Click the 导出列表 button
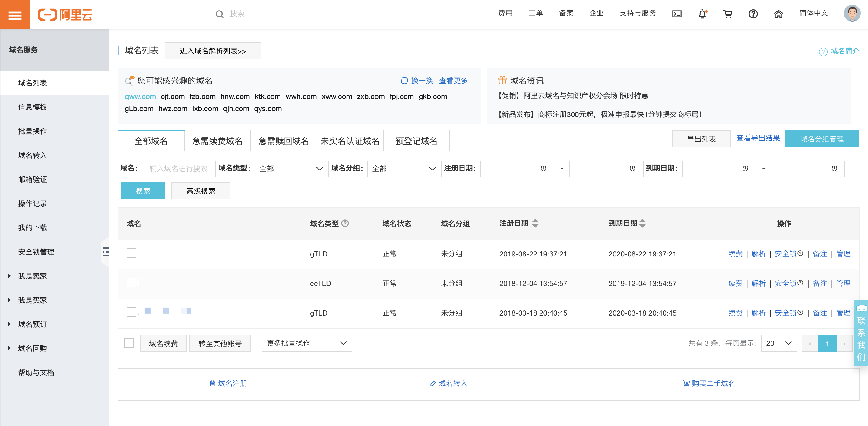This screenshot has width=868, height=426. click(701, 138)
